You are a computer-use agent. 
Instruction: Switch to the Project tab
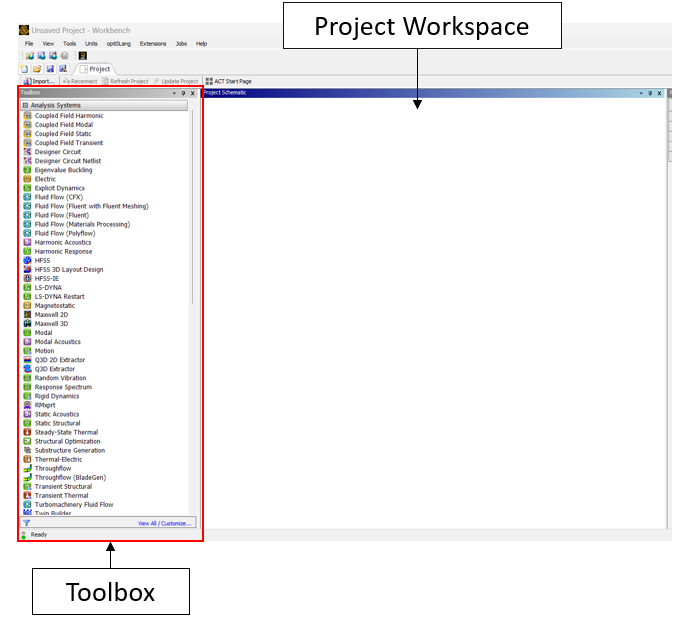click(x=96, y=69)
